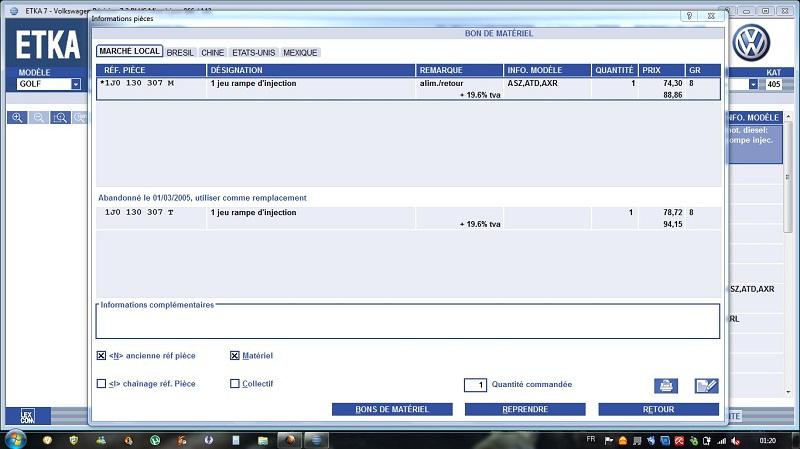This screenshot has width=800, height=449.
Task: Click the KAT 405 field
Action: point(773,84)
